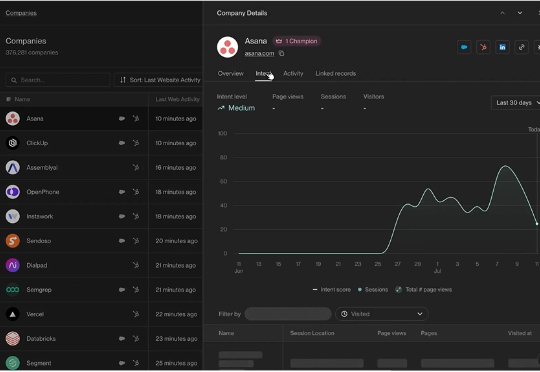Copy the asana.com domain icon

pos(281,53)
